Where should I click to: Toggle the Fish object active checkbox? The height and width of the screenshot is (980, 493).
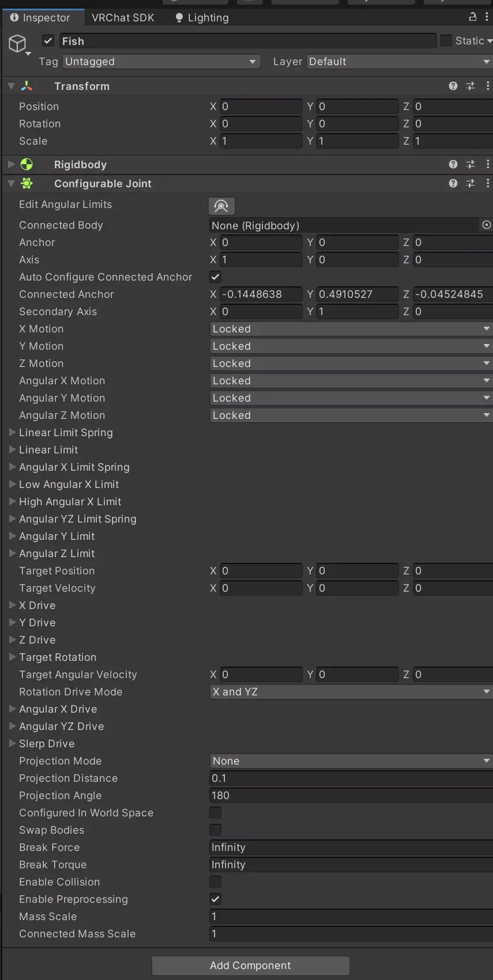(x=48, y=41)
